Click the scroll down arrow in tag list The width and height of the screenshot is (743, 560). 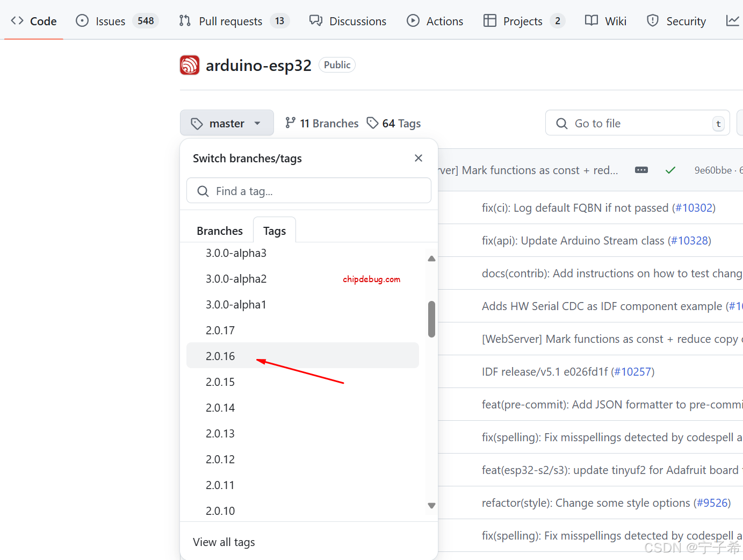pos(431,506)
